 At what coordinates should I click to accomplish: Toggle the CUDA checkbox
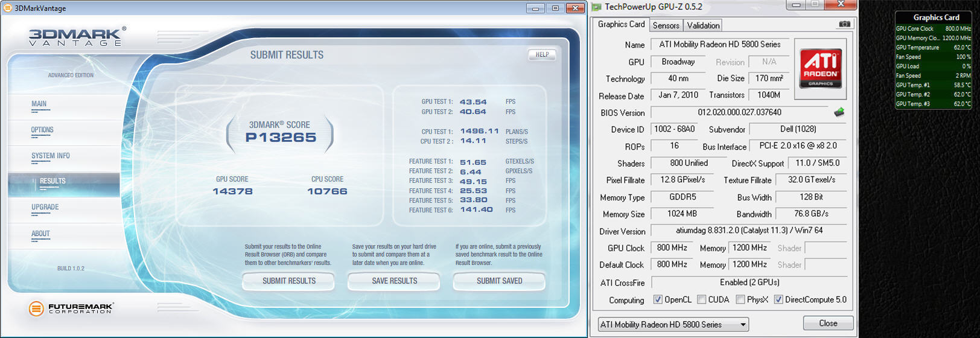tap(701, 299)
